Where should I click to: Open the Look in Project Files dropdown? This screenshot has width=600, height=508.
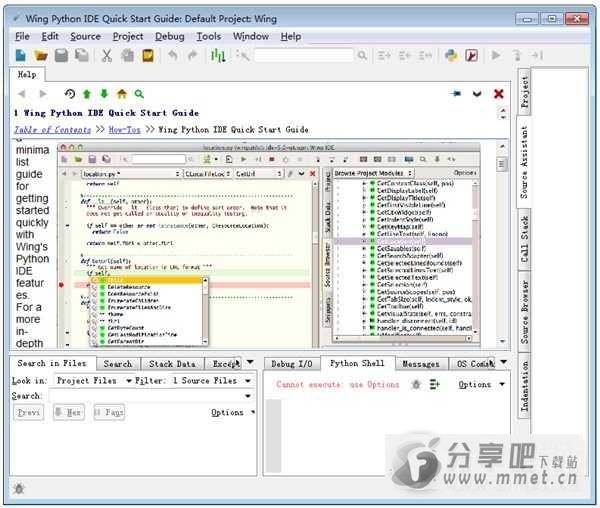coord(93,381)
